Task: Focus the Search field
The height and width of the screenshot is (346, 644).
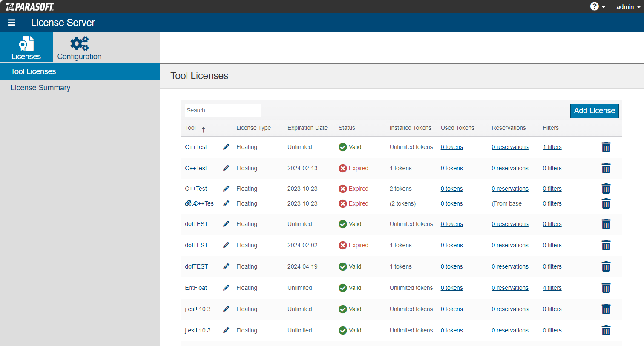Action: 223,110
